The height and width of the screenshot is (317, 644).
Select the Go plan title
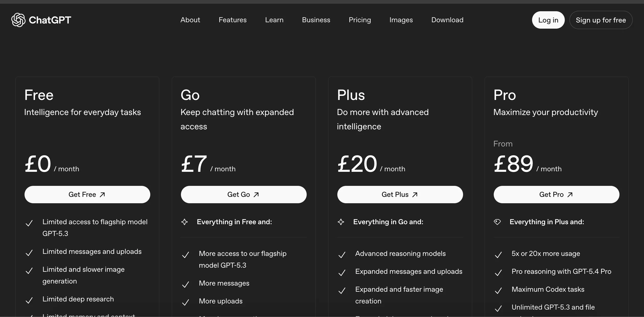(190, 95)
